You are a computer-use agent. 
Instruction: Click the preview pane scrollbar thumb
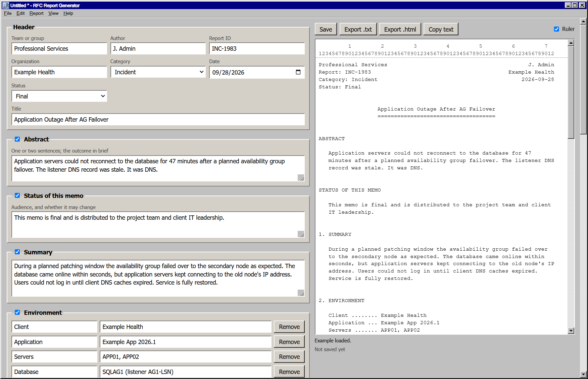point(571,92)
